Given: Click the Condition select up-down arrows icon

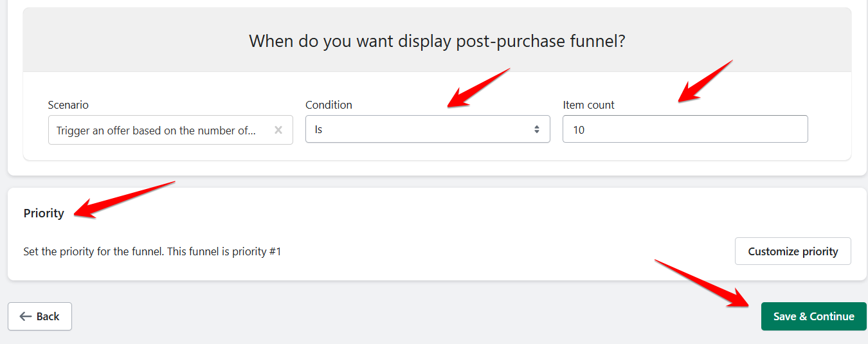Looking at the screenshot, I should [537, 129].
